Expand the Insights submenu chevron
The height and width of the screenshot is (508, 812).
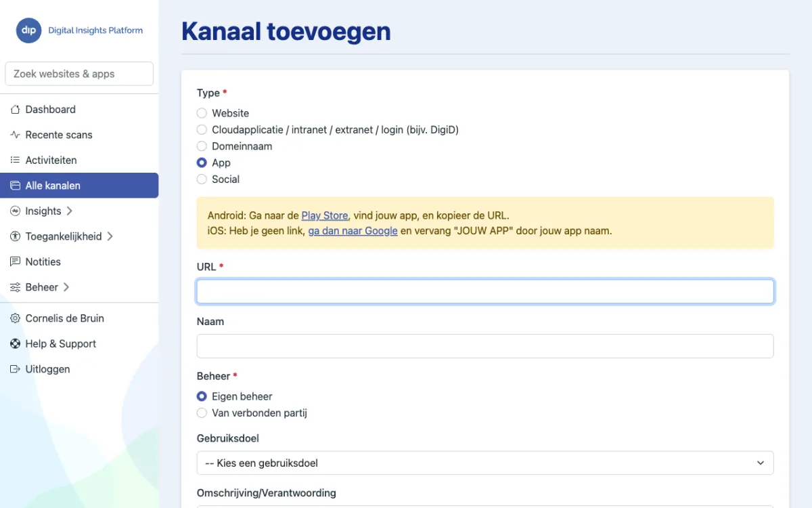[x=69, y=211]
